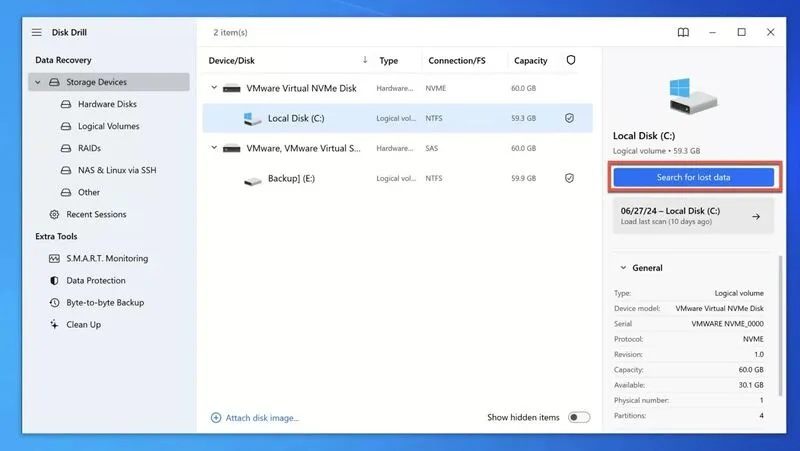Open Recent Sessions

(96, 214)
